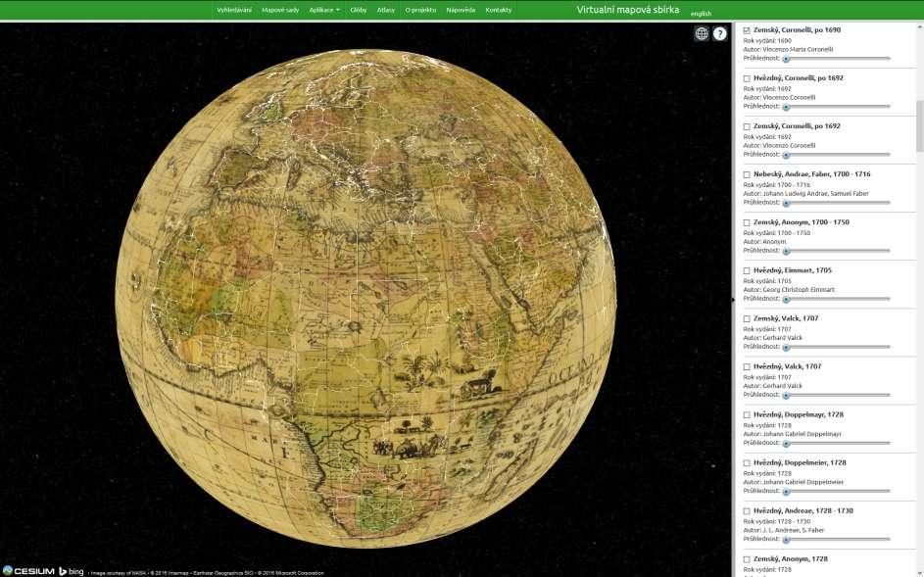Open the Glóby page
The height and width of the screenshot is (577, 924).
(x=359, y=10)
